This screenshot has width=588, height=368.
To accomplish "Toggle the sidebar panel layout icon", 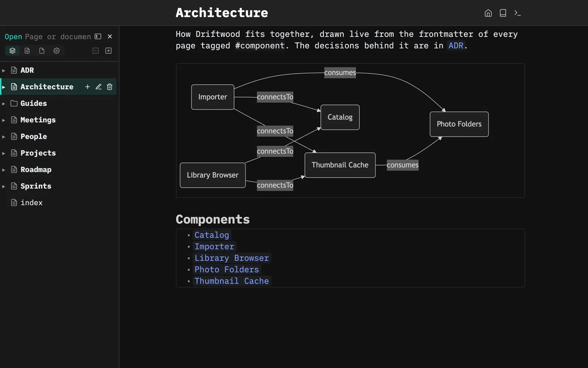I will (98, 36).
